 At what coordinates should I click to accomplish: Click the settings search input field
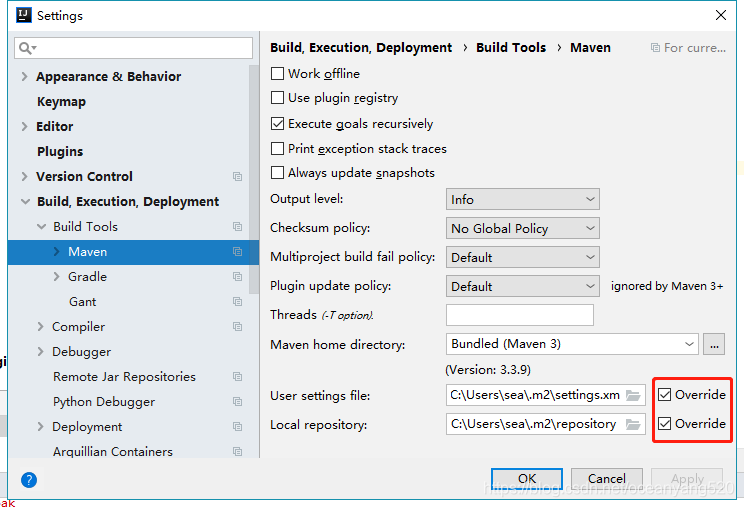coord(133,48)
